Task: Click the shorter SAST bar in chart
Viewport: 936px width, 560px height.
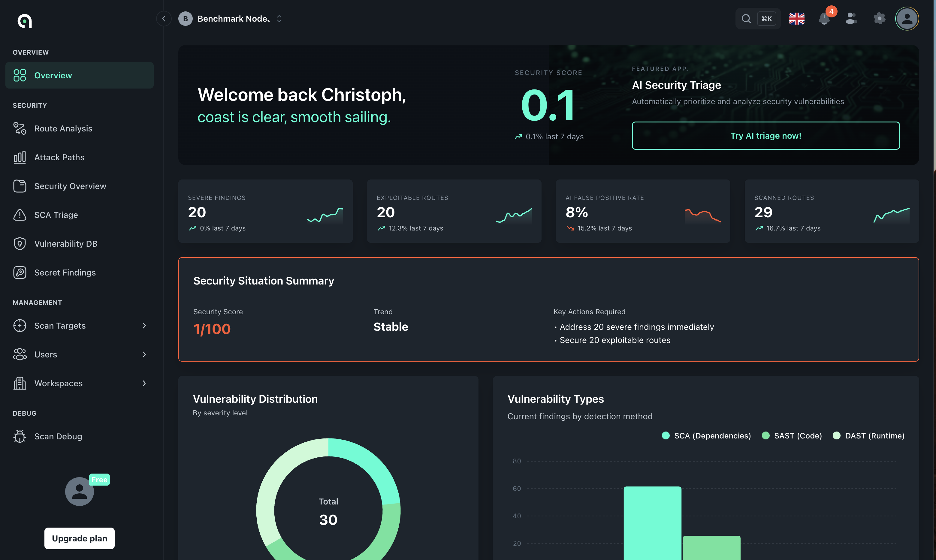Action: coord(711,548)
